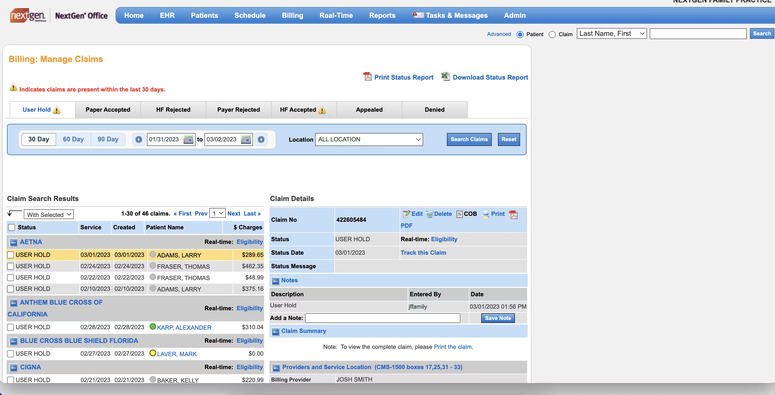The width and height of the screenshot is (775, 395).
Task: Open the Last Name, First search dropdown
Action: pyautogui.click(x=611, y=34)
